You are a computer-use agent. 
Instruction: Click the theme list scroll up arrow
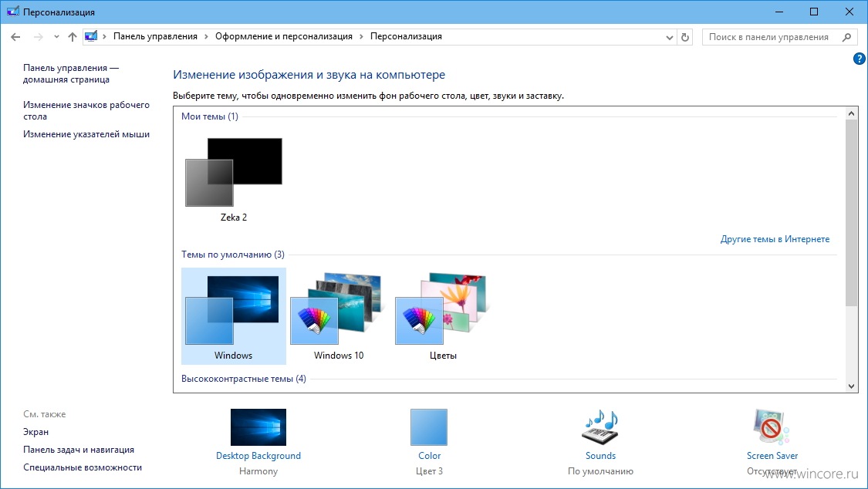851,113
